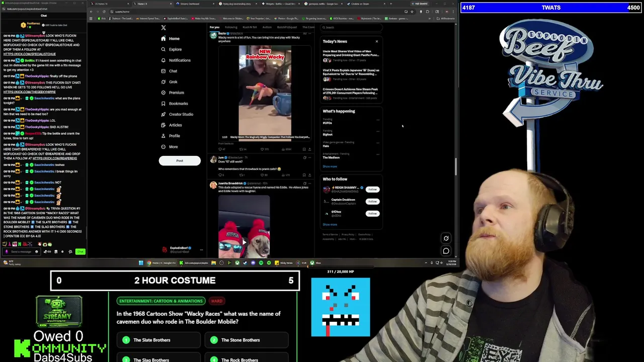Switch to Kush N Tell tab
Viewport: 644px width, 362px height.
pyautogui.click(x=250, y=27)
